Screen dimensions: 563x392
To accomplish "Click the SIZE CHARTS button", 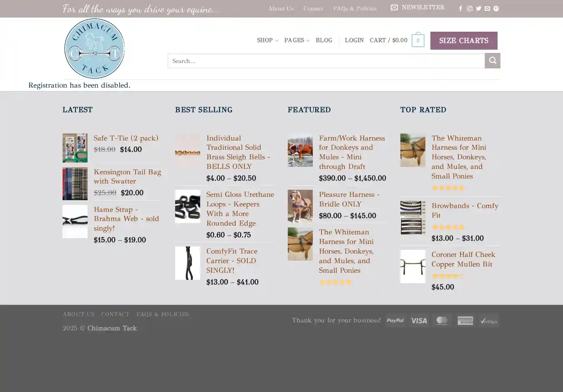I will coord(463,40).
